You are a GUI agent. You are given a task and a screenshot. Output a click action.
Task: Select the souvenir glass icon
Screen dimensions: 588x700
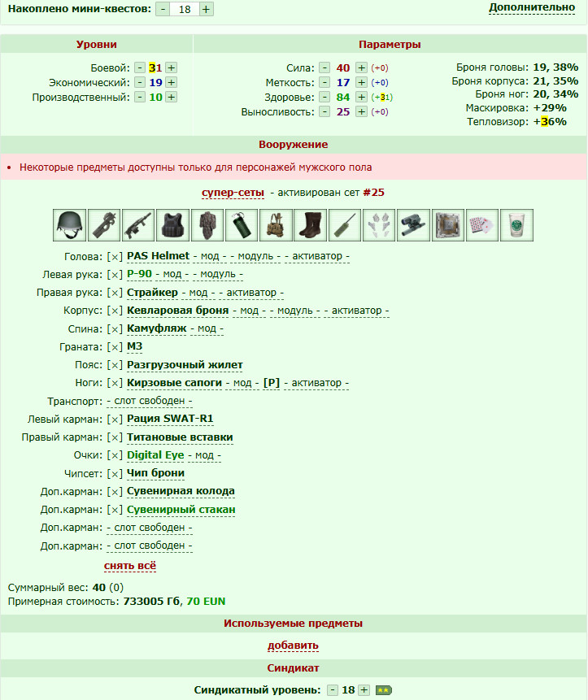516,225
